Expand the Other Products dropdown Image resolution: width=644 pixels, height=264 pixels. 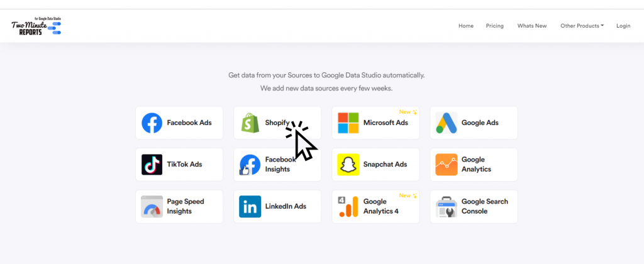[582, 26]
